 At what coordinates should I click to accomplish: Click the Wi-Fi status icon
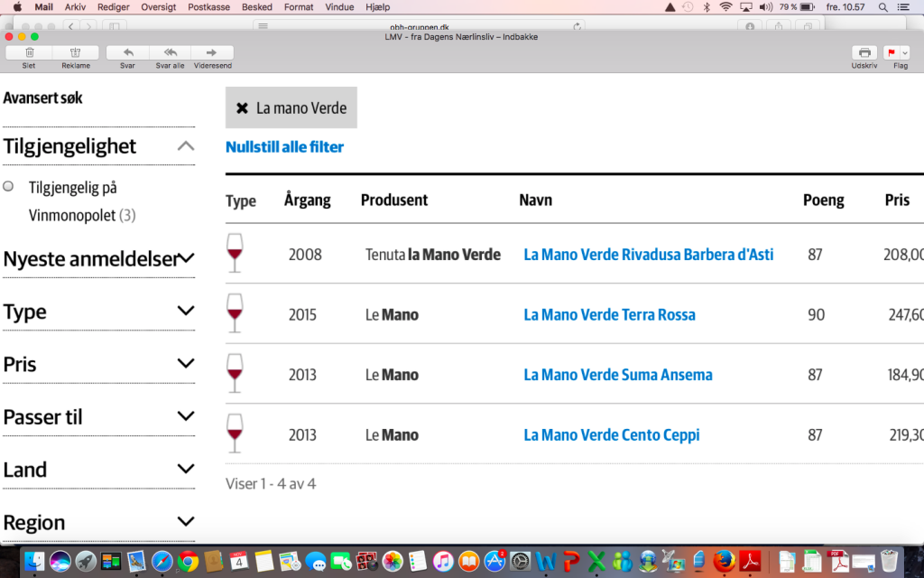coord(726,7)
